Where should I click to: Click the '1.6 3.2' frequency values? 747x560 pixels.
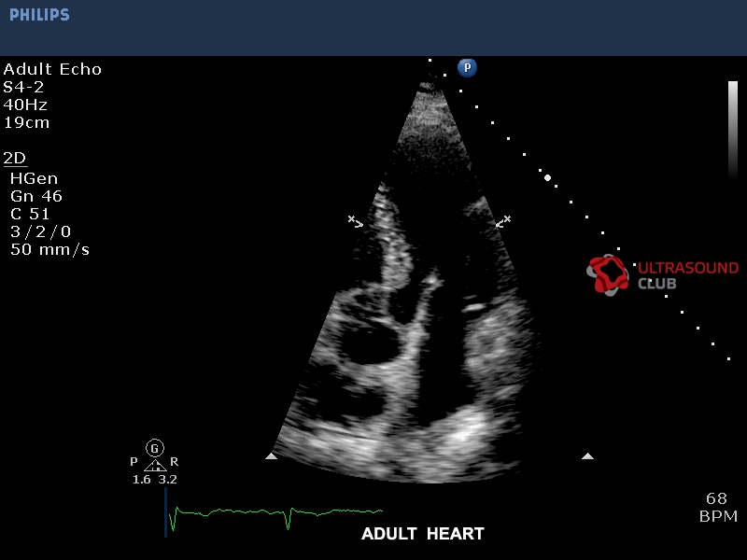155,480
